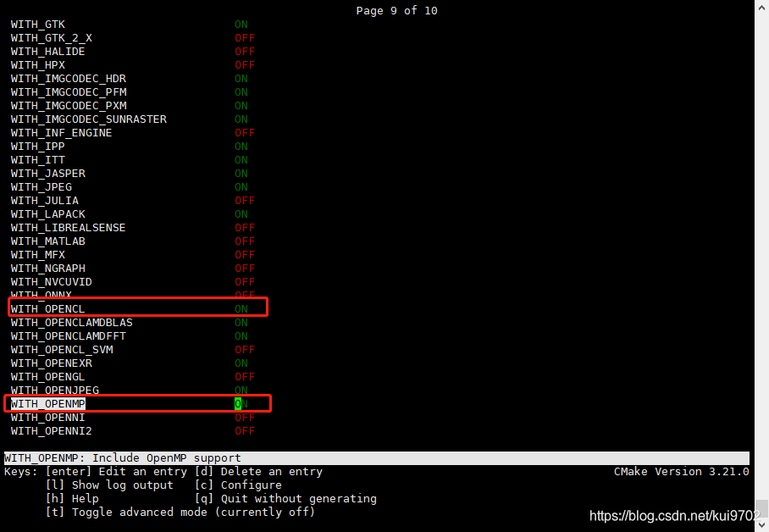Click the '[d] Delete an entry' key hint
Viewport: 769px width, 532px height.
[258, 472]
